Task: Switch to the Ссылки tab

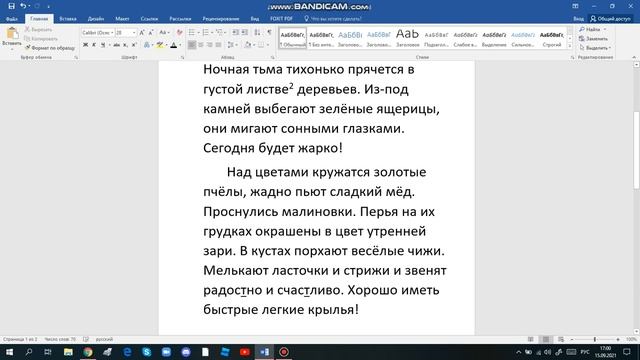Action: point(149,19)
